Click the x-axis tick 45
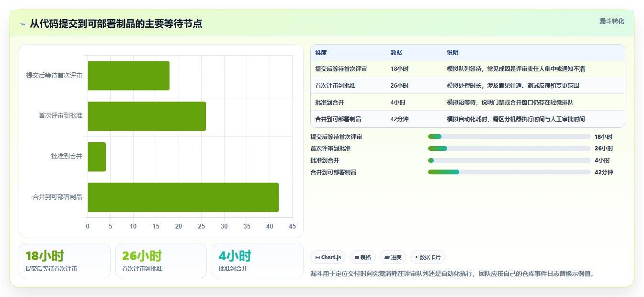The image size is (644, 297). coord(293,226)
